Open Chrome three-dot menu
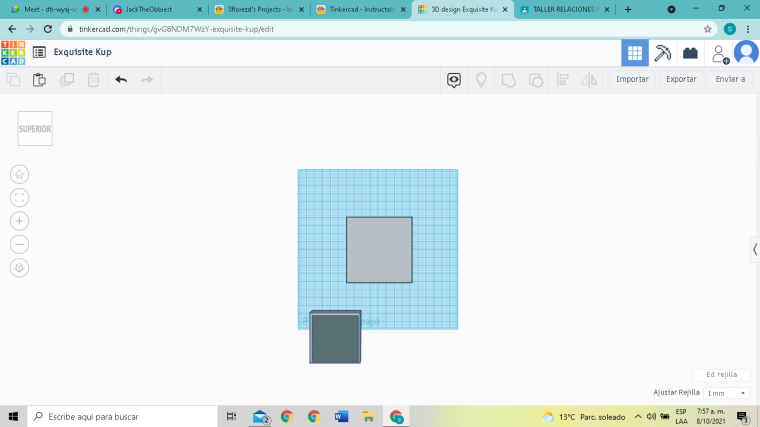This screenshot has height=427, width=760. 748,29
